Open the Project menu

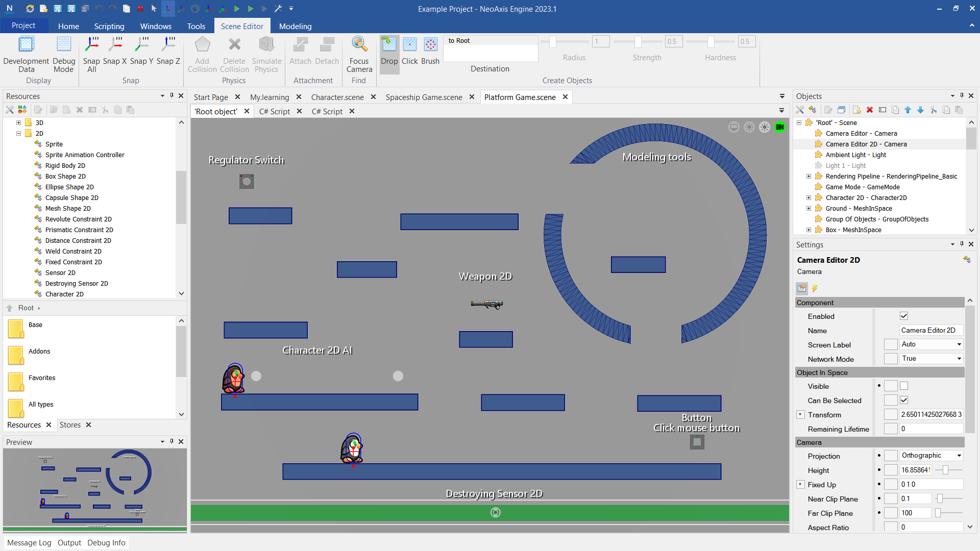[23, 26]
